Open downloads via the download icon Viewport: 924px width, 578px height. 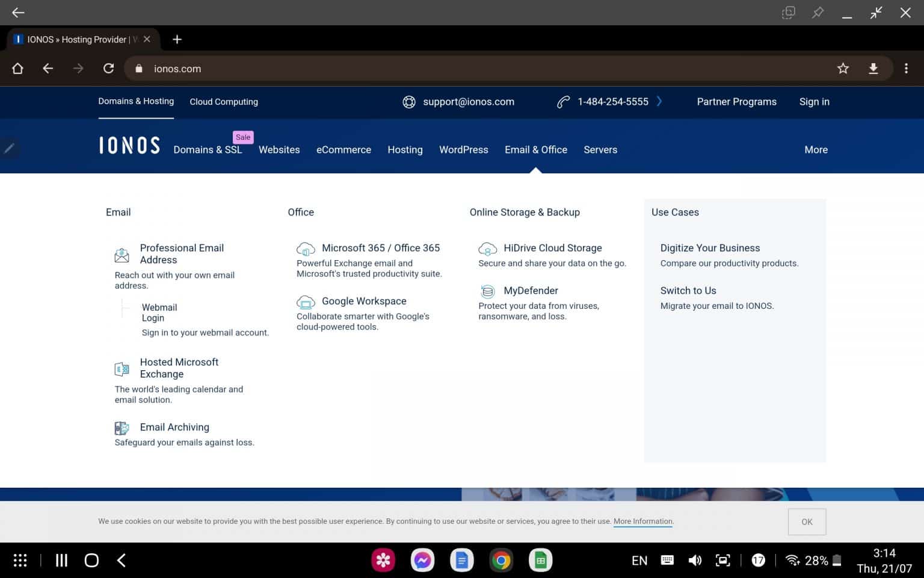click(873, 68)
